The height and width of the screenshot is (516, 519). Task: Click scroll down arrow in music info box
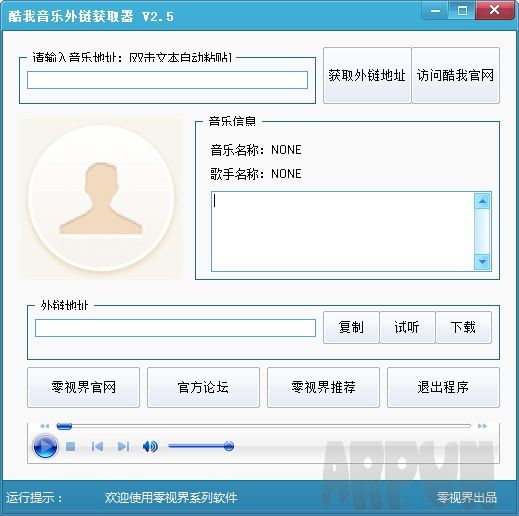(482, 262)
